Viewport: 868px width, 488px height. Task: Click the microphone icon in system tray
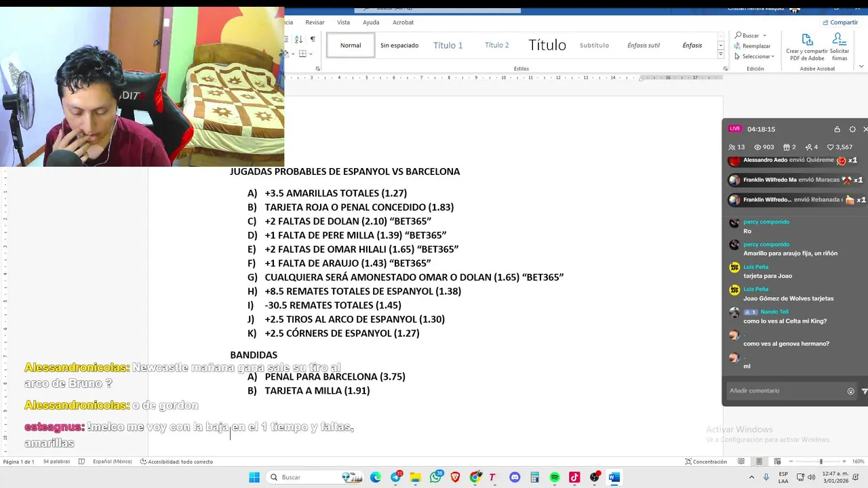pyautogui.click(x=766, y=477)
